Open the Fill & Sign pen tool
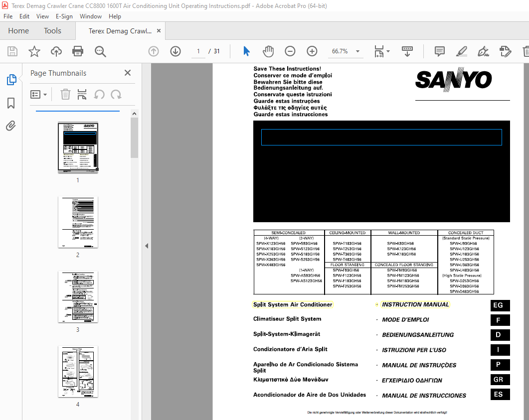Viewport: 529px width, 420px height. coord(483,51)
